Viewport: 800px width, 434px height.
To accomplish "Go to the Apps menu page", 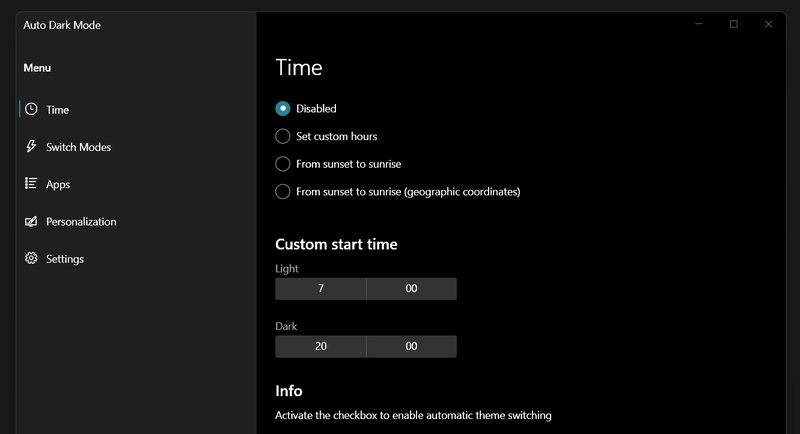I will click(58, 184).
